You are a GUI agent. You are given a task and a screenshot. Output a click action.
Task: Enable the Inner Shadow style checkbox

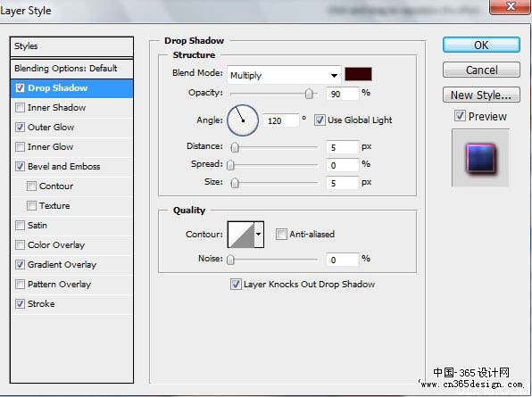point(20,107)
